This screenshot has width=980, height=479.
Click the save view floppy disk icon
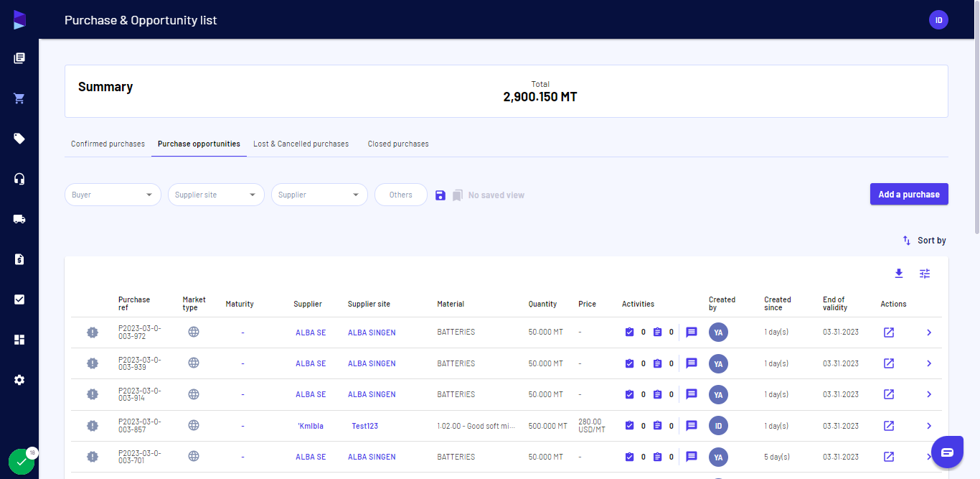click(x=440, y=195)
